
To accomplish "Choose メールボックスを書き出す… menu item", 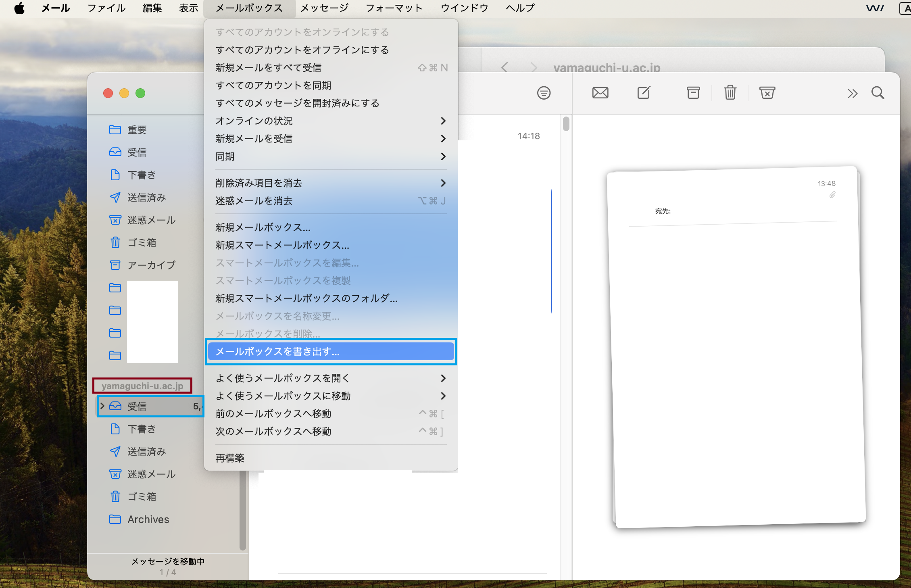I will (x=331, y=352).
